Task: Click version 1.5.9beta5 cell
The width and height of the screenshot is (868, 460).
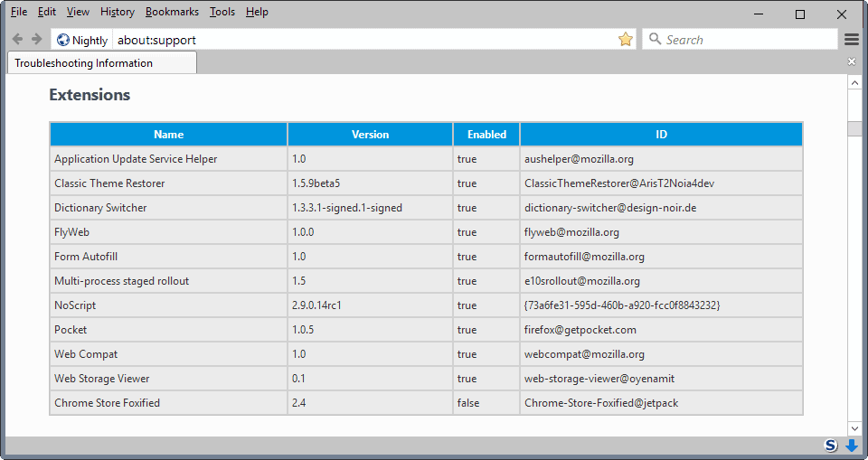Action: pyautogui.click(x=371, y=183)
